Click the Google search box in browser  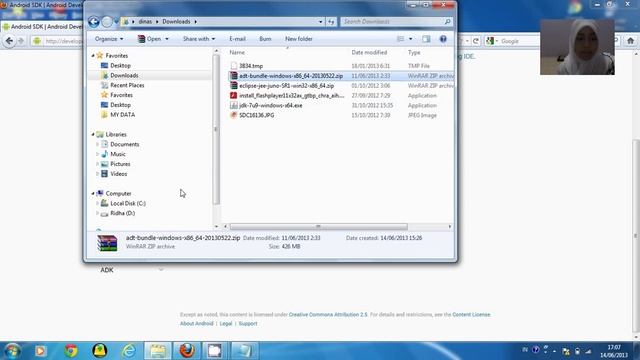click(x=516, y=41)
